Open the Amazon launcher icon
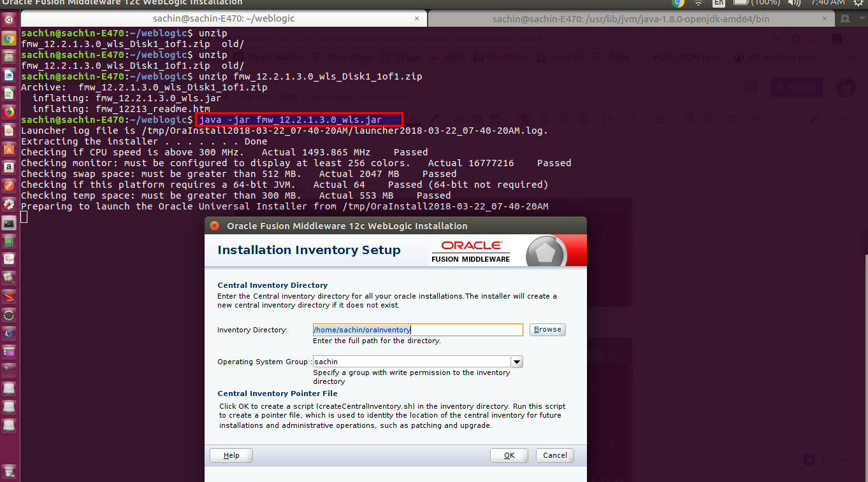The width and height of the screenshot is (868, 482). coord(9,167)
